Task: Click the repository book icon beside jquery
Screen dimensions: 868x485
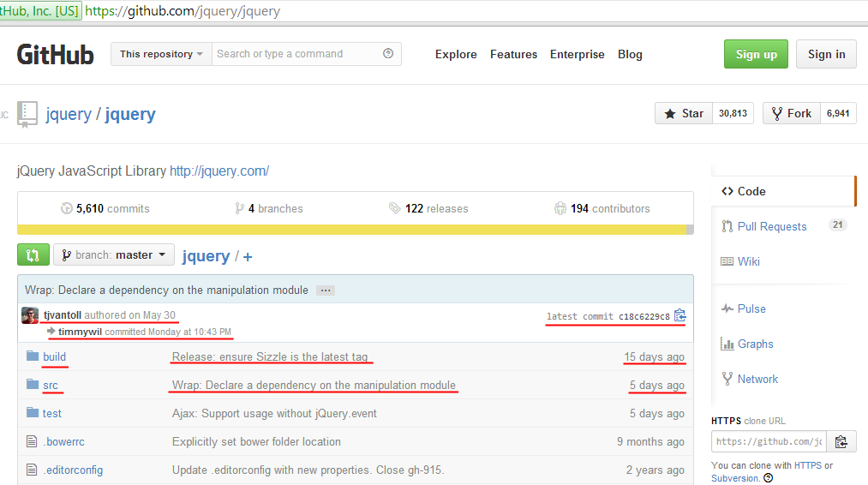Action: 27,114
